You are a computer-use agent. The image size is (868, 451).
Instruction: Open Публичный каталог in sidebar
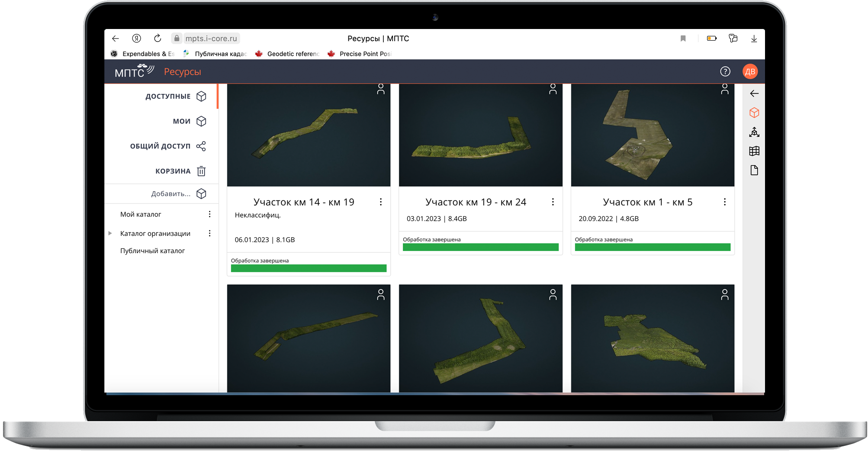pyautogui.click(x=152, y=251)
